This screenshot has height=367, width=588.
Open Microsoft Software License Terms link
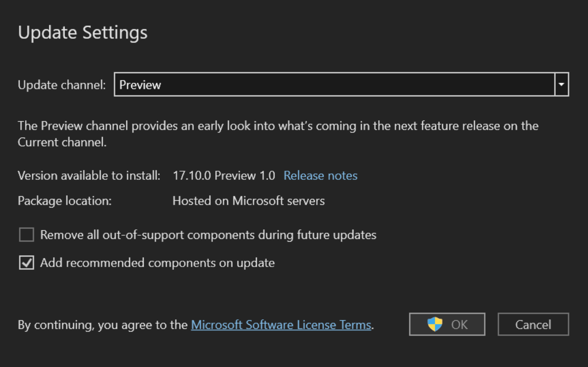(x=281, y=325)
